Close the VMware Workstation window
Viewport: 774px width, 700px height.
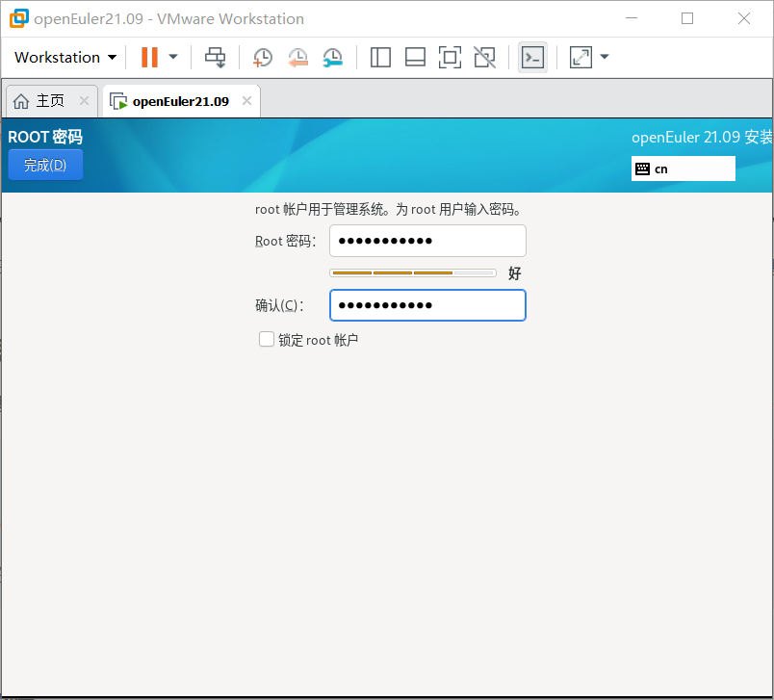pyautogui.click(x=744, y=18)
